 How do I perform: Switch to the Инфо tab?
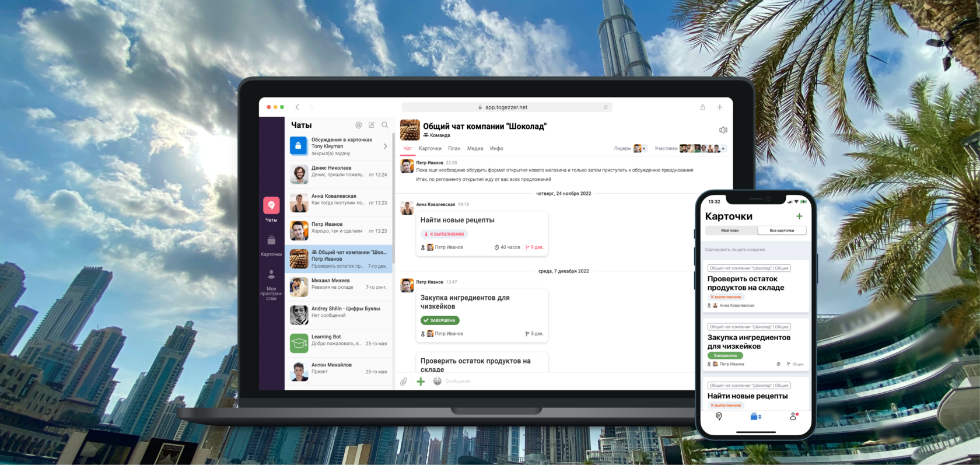[x=496, y=148]
